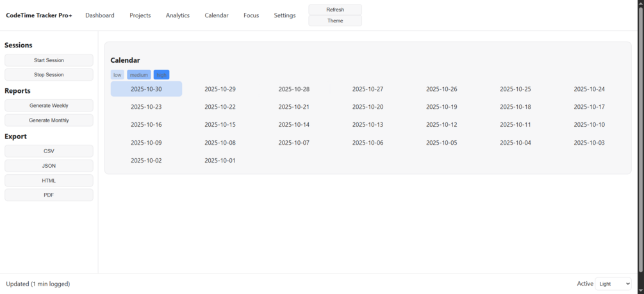This screenshot has width=644, height=294.
Task: Select calendar date 2025-10-24
Action: 590,89
